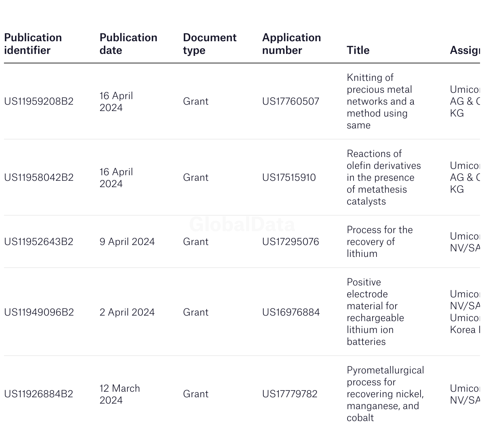
Task: Select the title Process for the recovery of lithium
Action: coord(380,242)
